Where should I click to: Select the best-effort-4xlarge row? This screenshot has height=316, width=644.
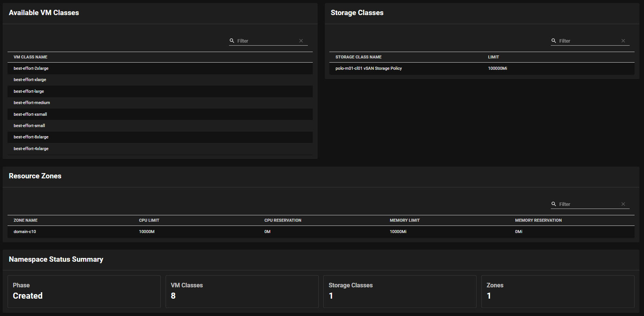(x=160, y=149)
